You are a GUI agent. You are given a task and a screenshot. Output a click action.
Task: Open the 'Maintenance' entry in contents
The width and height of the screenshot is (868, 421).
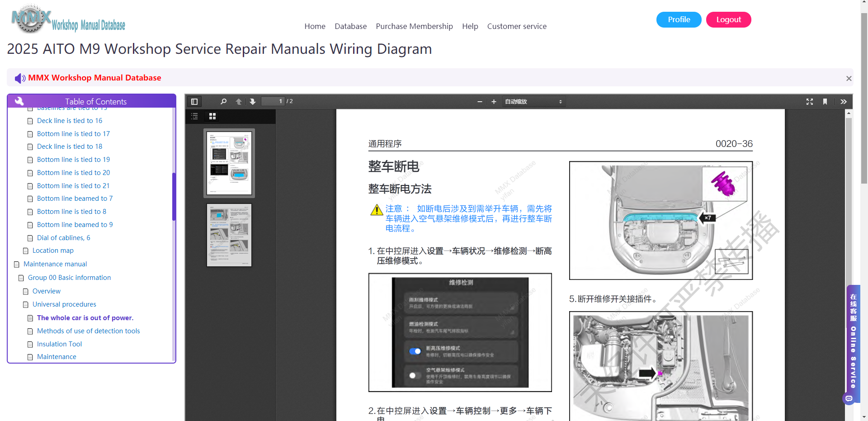click(x=57, y=357)
